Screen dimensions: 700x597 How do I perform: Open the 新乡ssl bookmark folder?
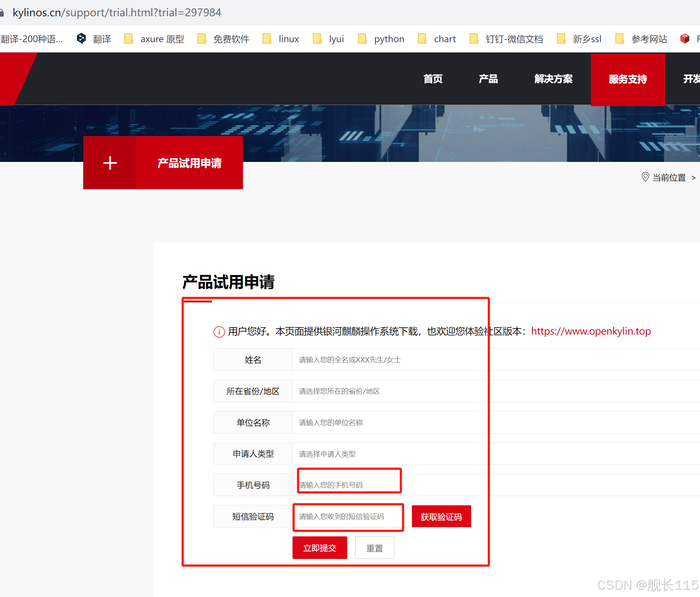point(579,39)
